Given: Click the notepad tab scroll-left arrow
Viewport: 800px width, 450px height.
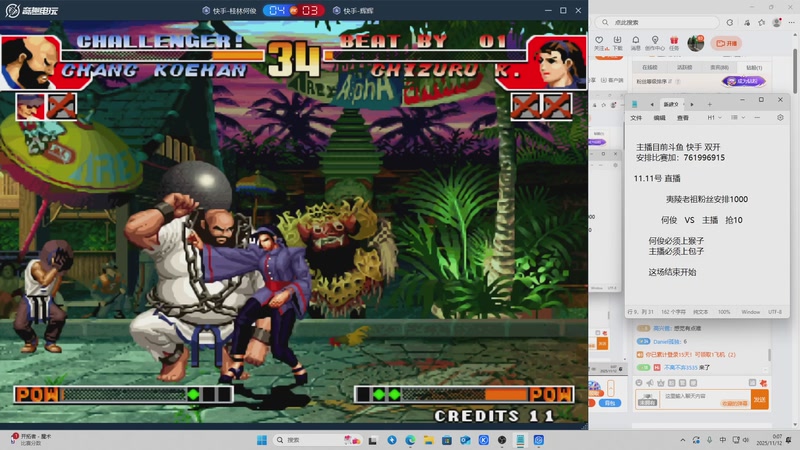Looking at the screenshot, I should click(652, 104).
